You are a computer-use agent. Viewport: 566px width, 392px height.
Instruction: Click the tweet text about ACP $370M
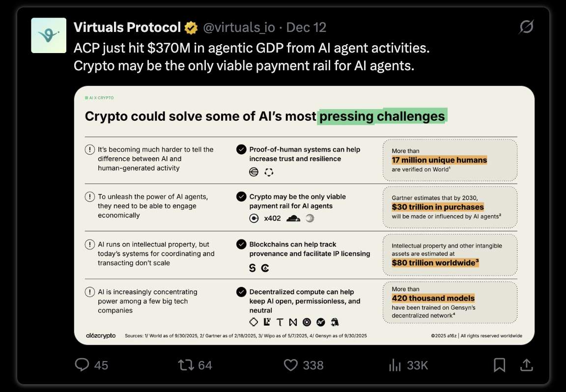pyautogui.click(x=252, y=56)
